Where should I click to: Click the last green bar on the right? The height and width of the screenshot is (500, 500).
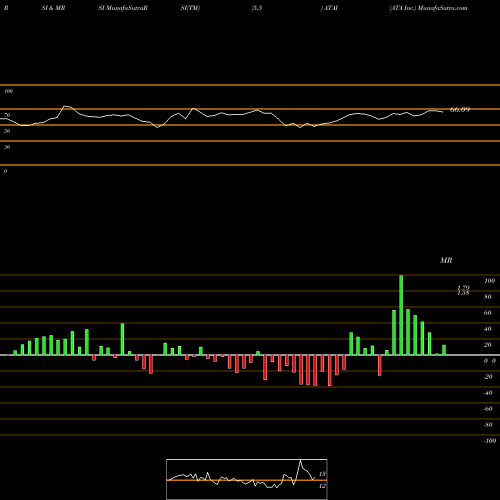pos(444,350)
